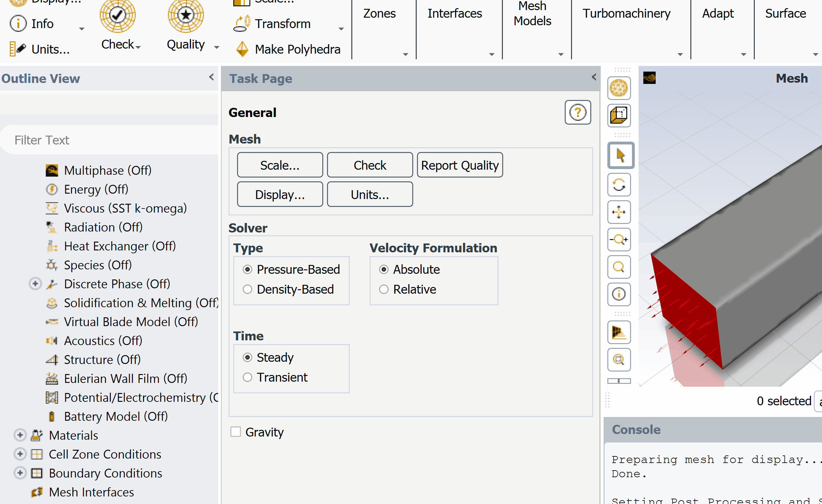Open the Eulerian Wall Film (Off) model
This screenshot has height=504, width=822.
coord(125,379)
